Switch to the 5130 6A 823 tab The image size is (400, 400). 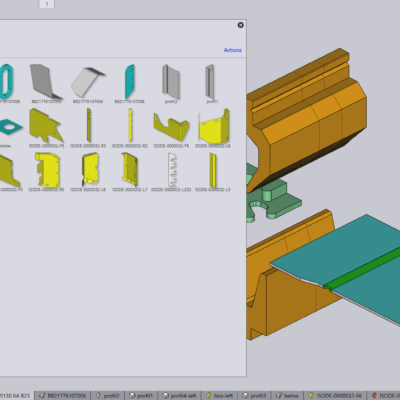click(16, 396)
